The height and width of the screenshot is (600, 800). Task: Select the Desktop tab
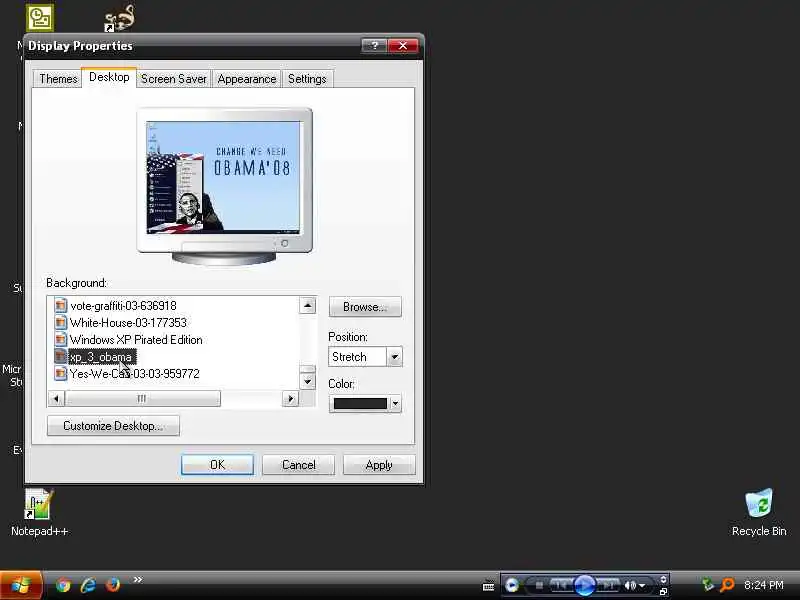coord(109,77)
